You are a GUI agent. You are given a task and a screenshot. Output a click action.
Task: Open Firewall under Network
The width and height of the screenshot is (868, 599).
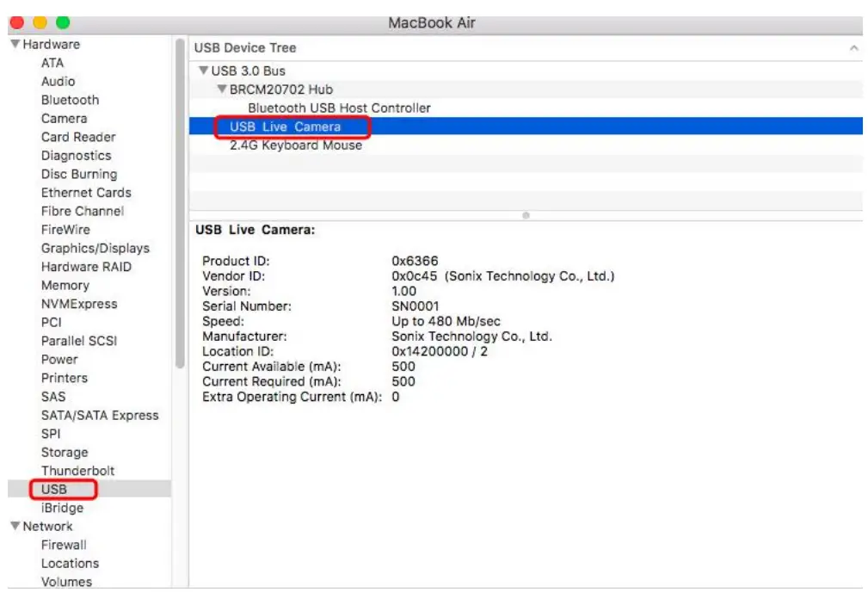coord(64,545)
